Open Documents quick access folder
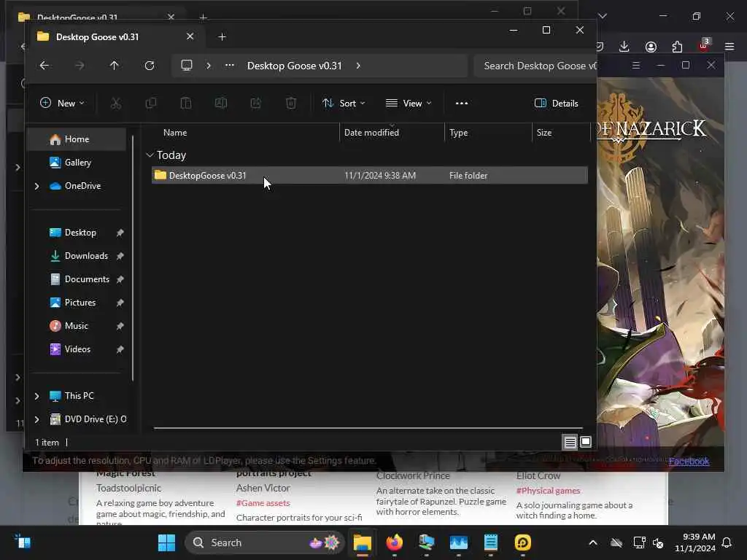 click(87, 279)
